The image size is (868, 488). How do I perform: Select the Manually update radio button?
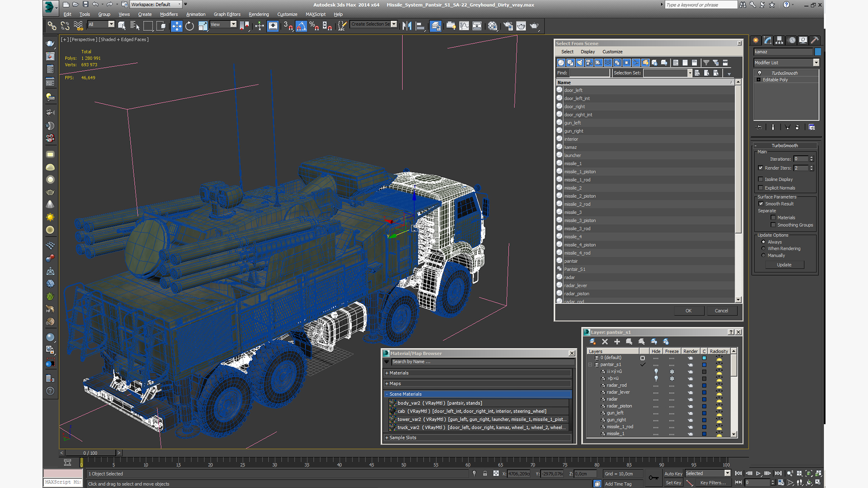(764, 256)
